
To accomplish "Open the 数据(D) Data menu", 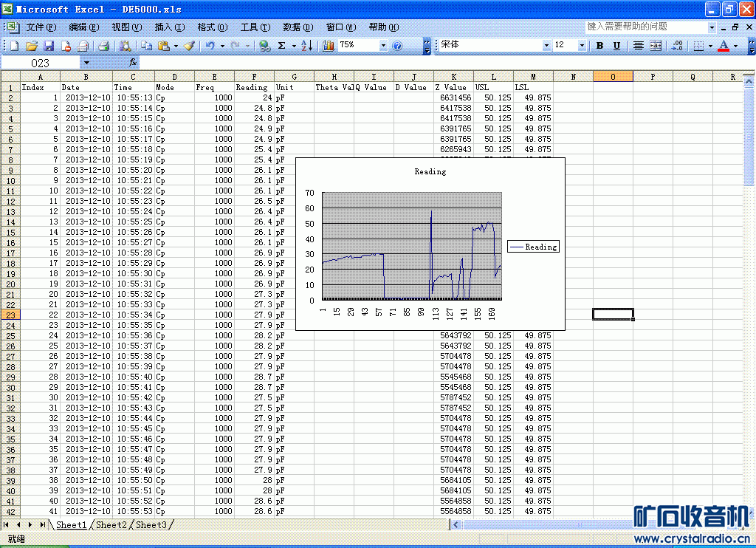I will 298,27.
